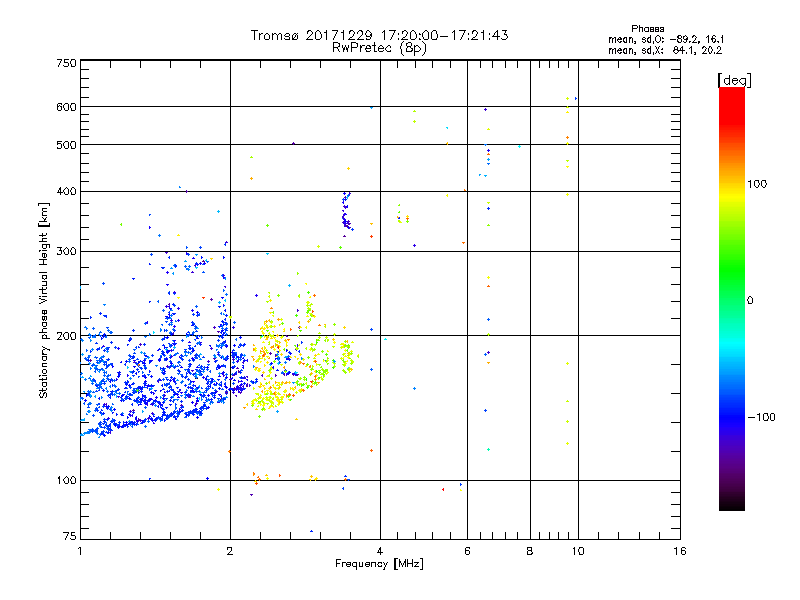Click the y-axis tick label '500'

click(67, 145)
